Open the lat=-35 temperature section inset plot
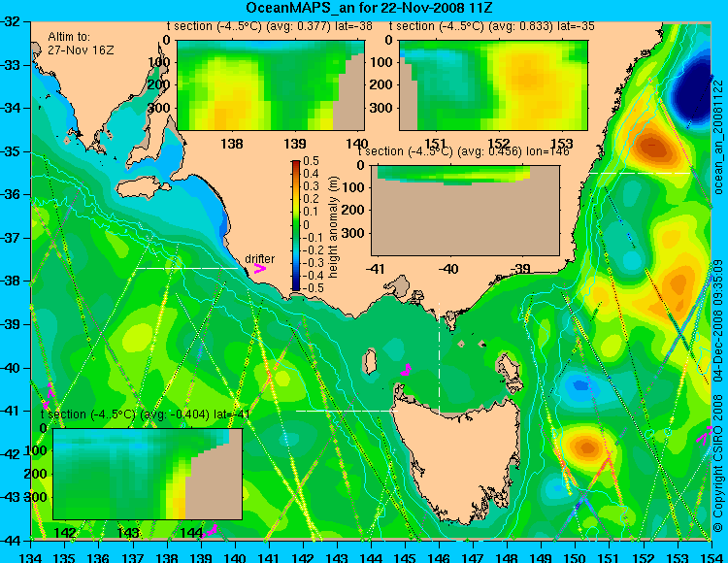This screenshot has width=728, height=563. (x=493, y=85)
